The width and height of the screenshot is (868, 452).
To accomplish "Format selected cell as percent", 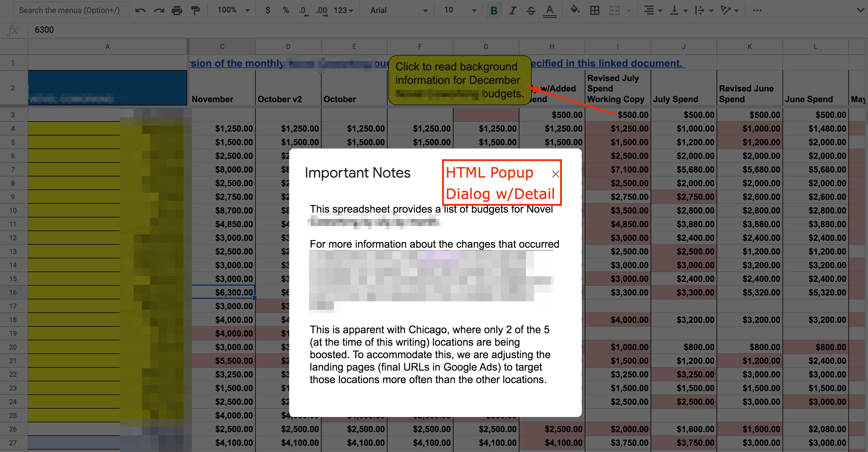I will (286, 10).
